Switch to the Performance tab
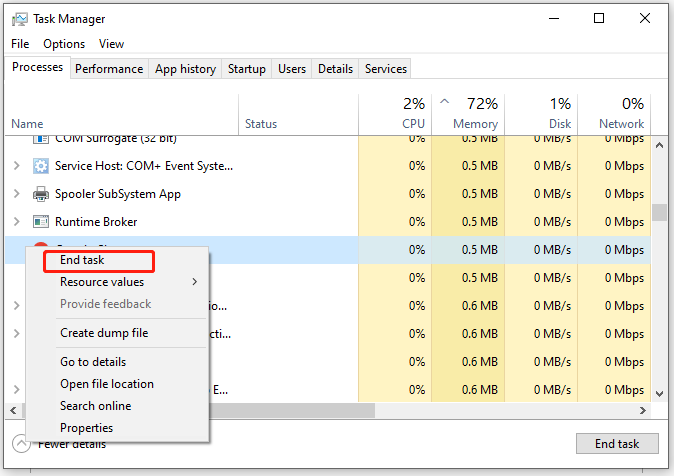Image resolution: width=674 pixels, height=476 pixels. pyautogui.click(x=109, y=69)
